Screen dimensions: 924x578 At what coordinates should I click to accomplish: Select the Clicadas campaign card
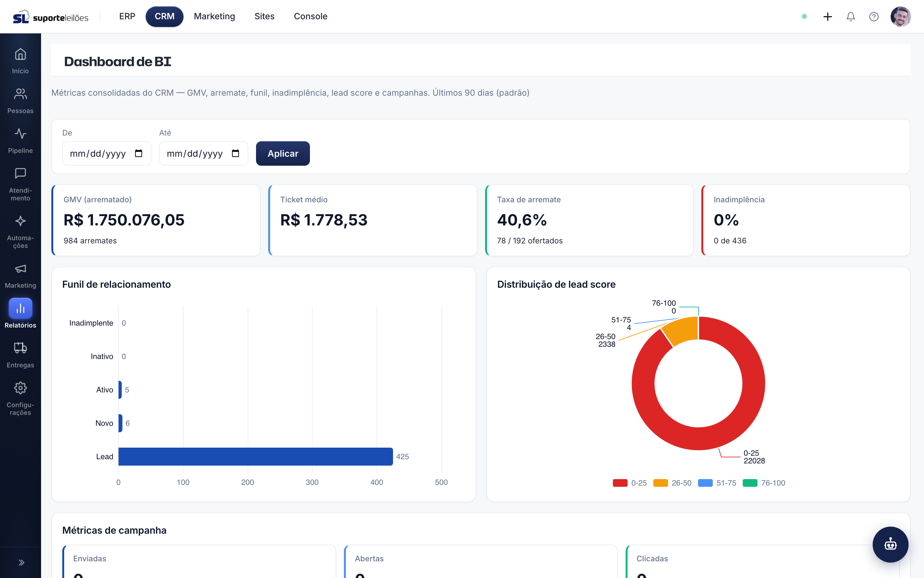763,561
